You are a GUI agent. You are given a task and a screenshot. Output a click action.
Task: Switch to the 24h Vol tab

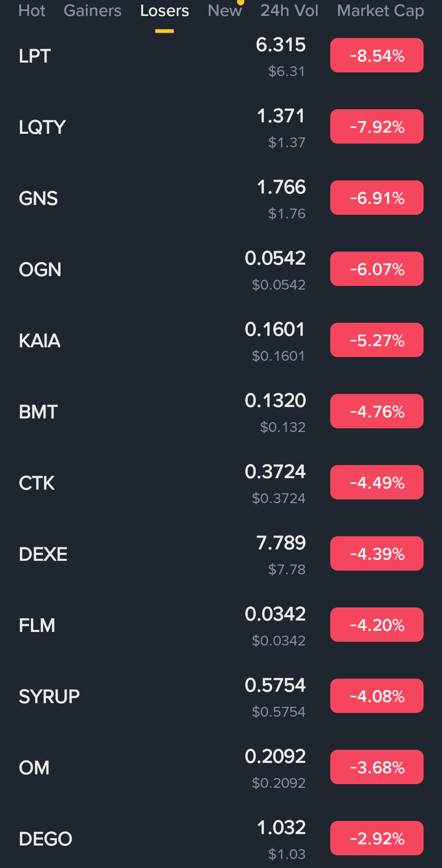point(289,11)
